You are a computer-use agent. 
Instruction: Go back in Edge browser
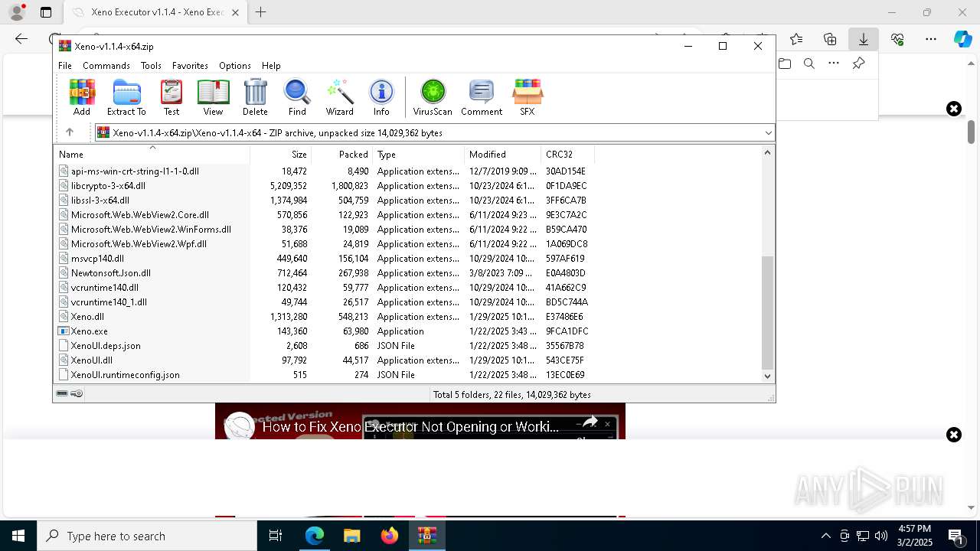pyautogui.click(x=21, y=39)
